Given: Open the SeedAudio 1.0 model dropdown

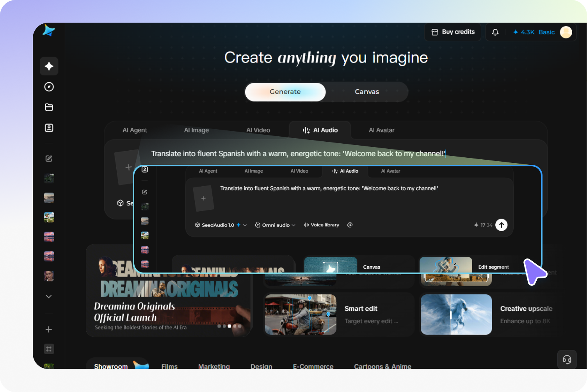Looking at the screenshot, I should pyautogui.click(x=221, y=225).
